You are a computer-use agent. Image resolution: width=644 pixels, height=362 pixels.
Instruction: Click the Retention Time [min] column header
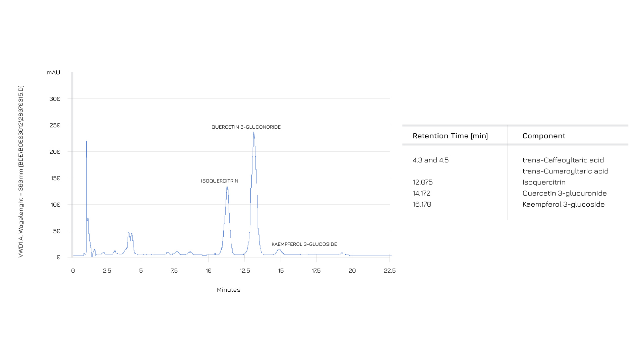[x=450, y=136]
